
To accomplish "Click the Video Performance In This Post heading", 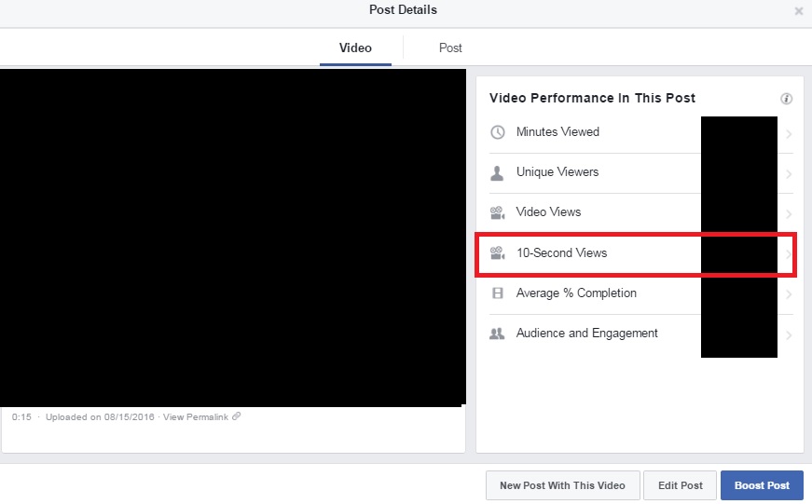I will 592,99.
